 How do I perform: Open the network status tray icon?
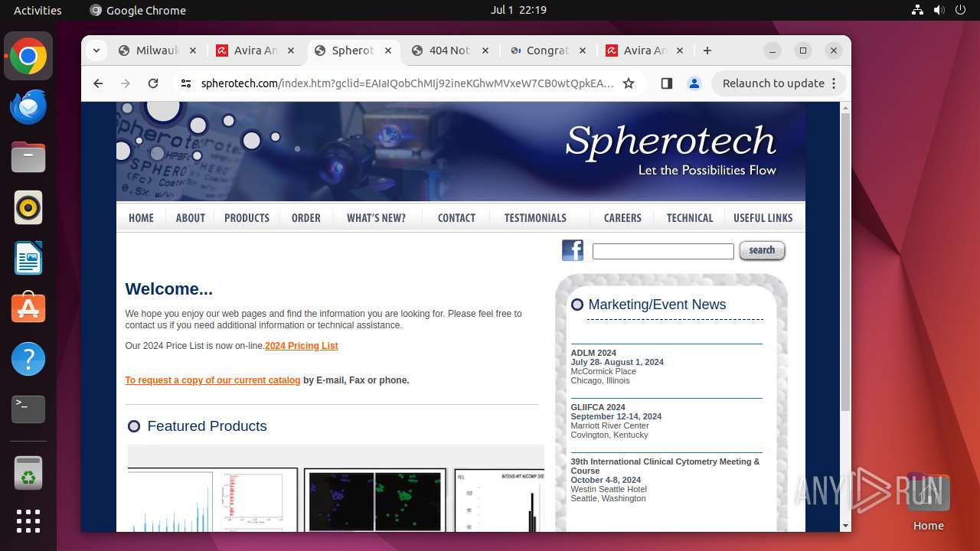pos(918,10)
